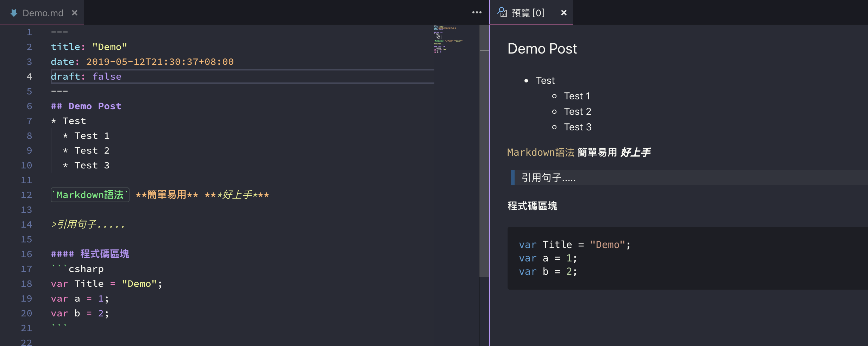Viewport: 868px width, 346px height.
Task: Click the editor vertical scrollbar
Action: [484, 151]
